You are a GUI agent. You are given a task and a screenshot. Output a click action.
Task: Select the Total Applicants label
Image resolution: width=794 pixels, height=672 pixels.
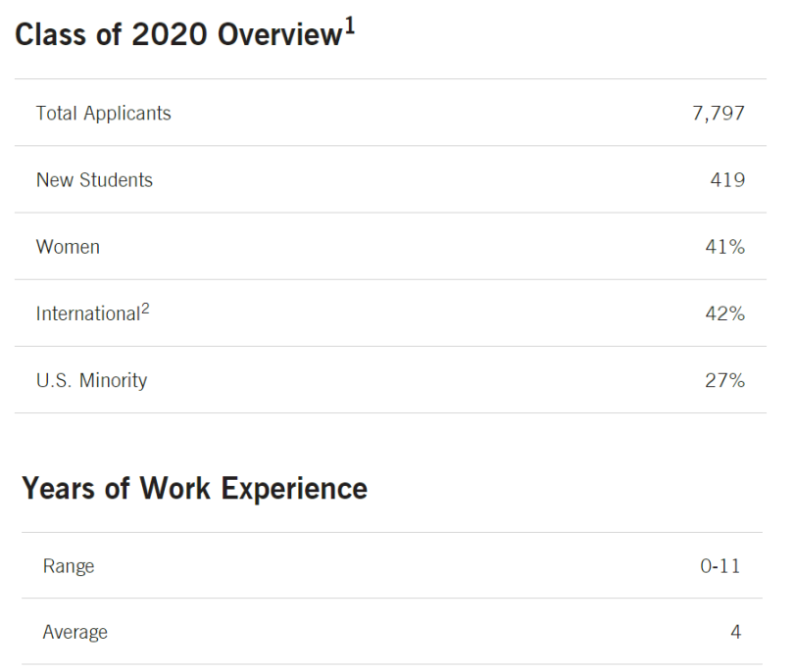[103, 114]
